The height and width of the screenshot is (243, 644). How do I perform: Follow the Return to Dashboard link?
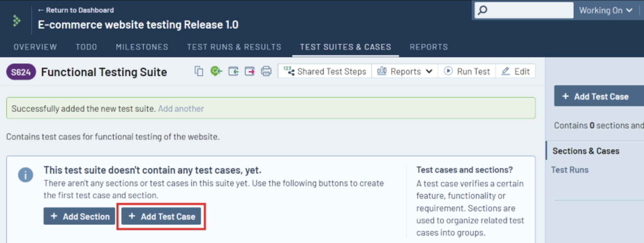[76, 10]
